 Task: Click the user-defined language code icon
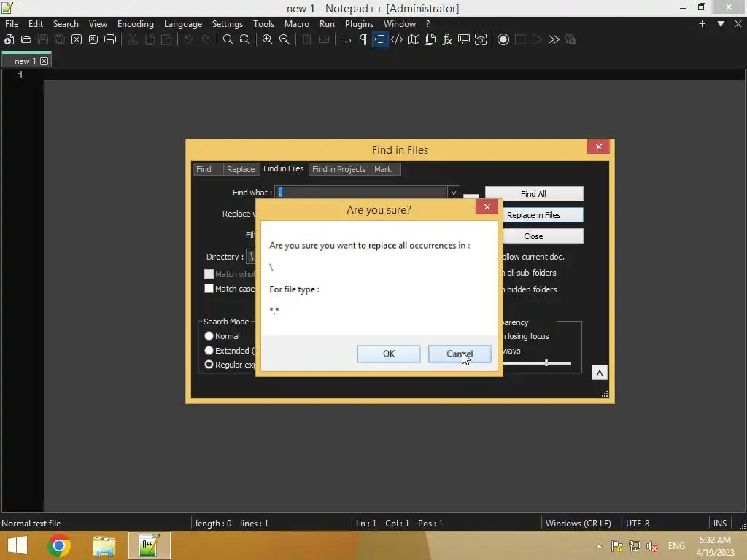click(397, 39)
